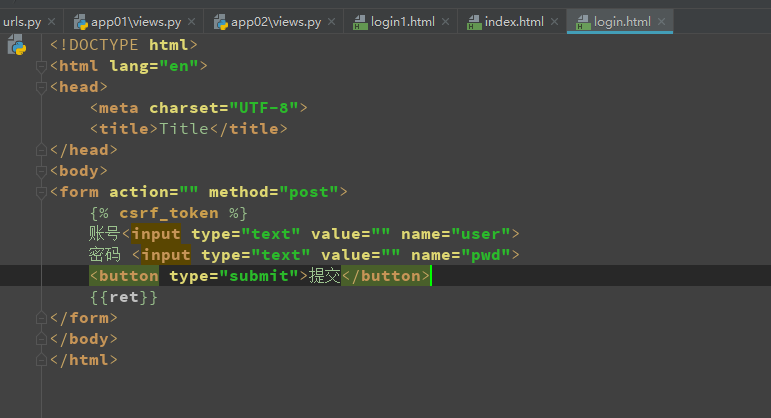Click the DOCTYPE html line
The height and width of the screenshot is (418, 771).
click(123, 45)
